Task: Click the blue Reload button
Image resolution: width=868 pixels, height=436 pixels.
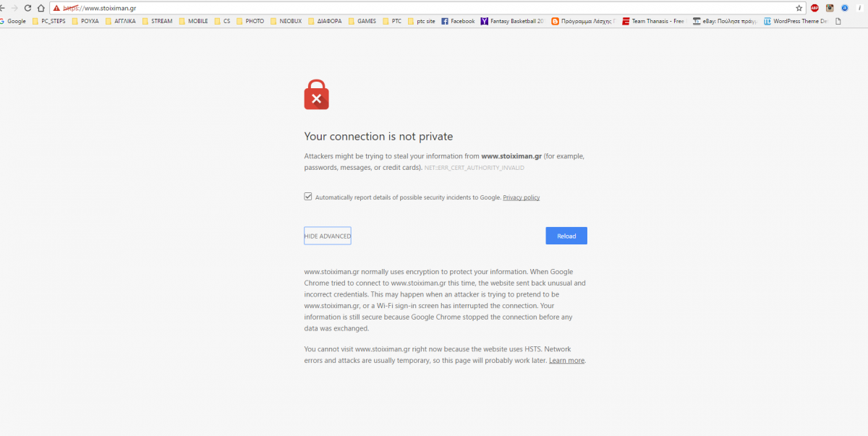Action: point(566,236)
